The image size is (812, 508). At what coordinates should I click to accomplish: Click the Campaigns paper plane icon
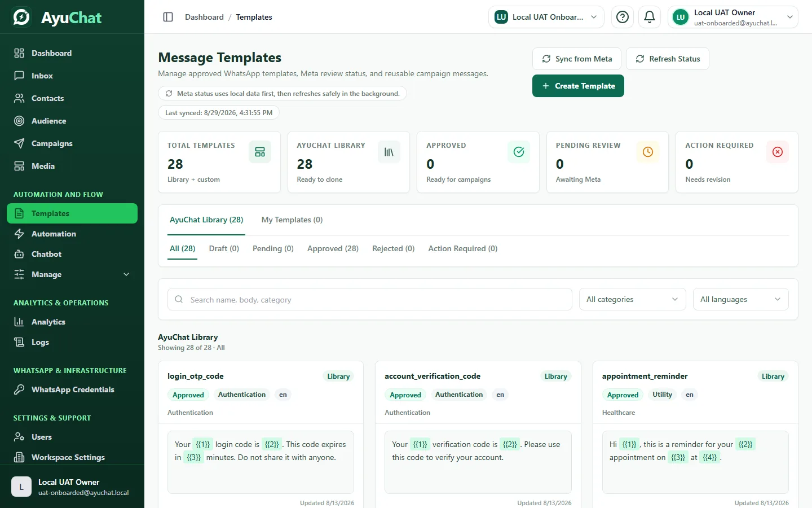(19, 143)
